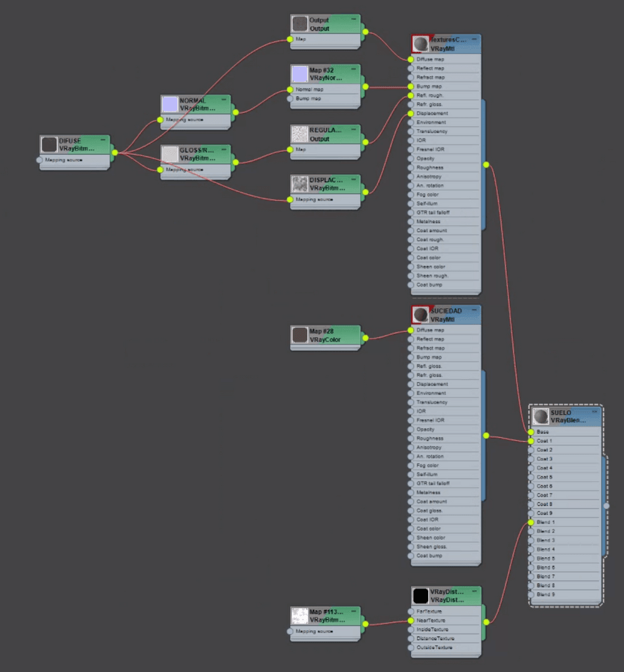Click the DISPLAC VRayBitmap node thumbnail
The image size is (624, 672).
[300, 184]
